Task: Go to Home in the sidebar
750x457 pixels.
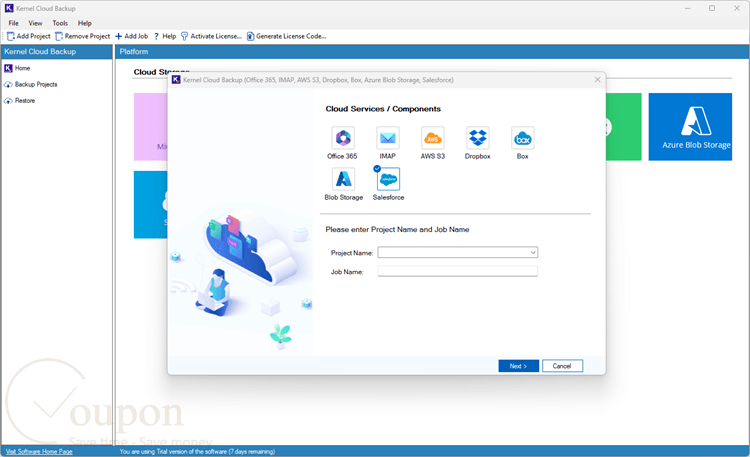Action: (17, 68)
